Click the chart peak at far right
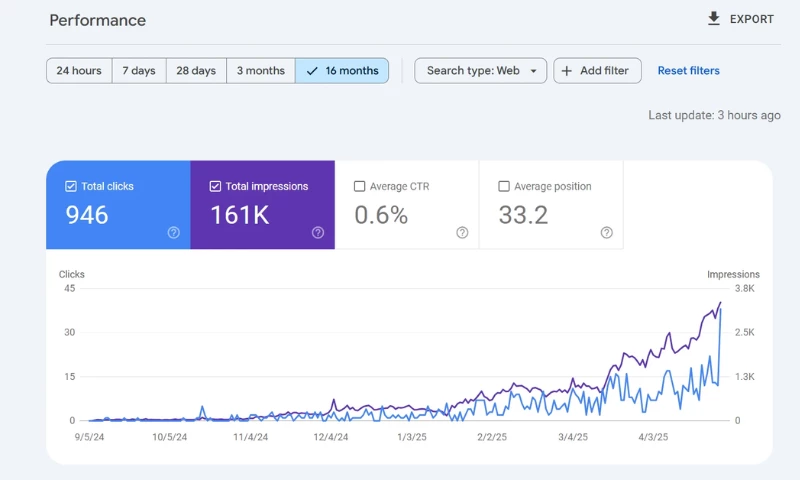The width and height of the screenshot is (800, 480). [x=720, y=303]
